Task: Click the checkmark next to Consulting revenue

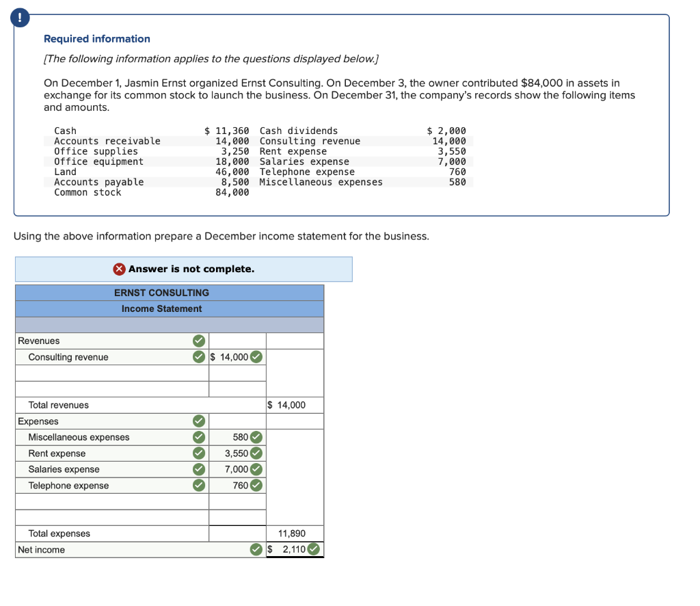Action: (198, 356)
